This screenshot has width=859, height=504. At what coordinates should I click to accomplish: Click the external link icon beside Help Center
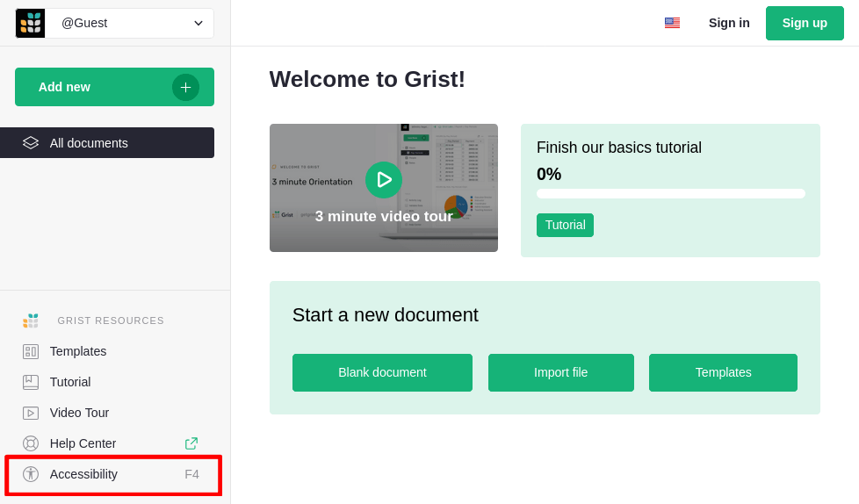191,443
